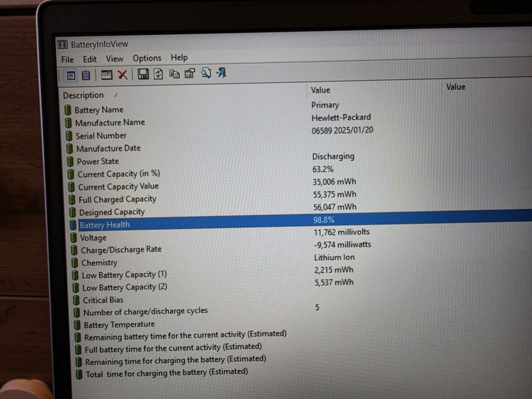Click the Lithium Ion value cell
This screenshot has width=532, height=399.
tap(334, 258)
